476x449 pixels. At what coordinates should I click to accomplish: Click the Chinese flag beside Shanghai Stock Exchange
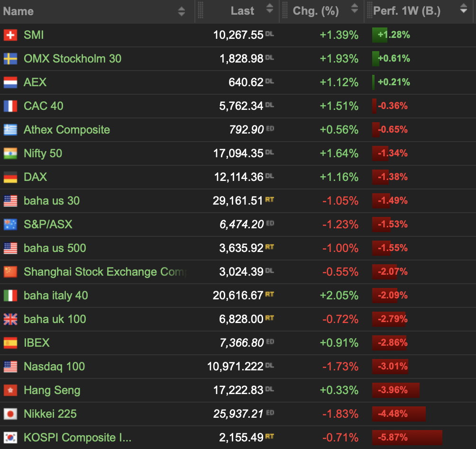pyautogui.click(x=10, y=272)
